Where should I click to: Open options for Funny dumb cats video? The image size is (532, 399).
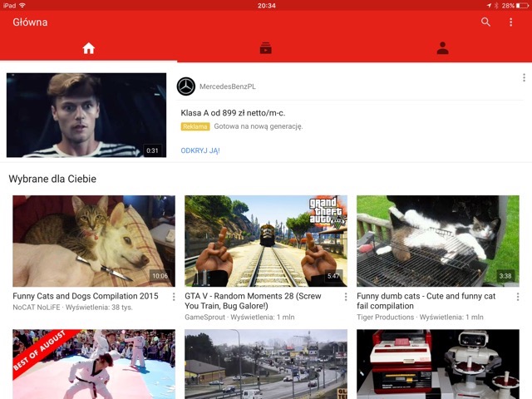tap(518, 297)
